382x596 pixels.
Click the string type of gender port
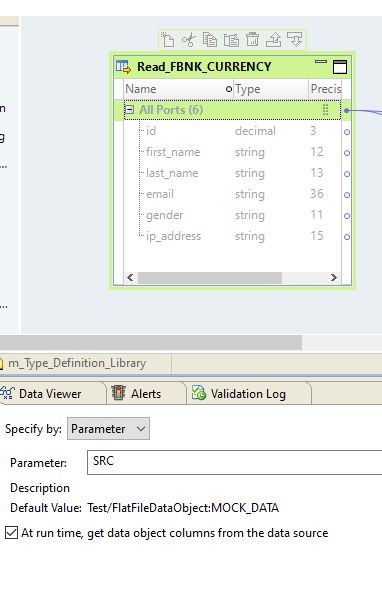pyautogui.click(x=250, y=215)
